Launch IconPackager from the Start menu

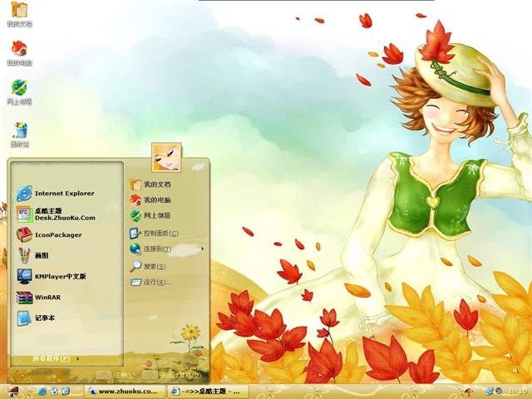49,234
